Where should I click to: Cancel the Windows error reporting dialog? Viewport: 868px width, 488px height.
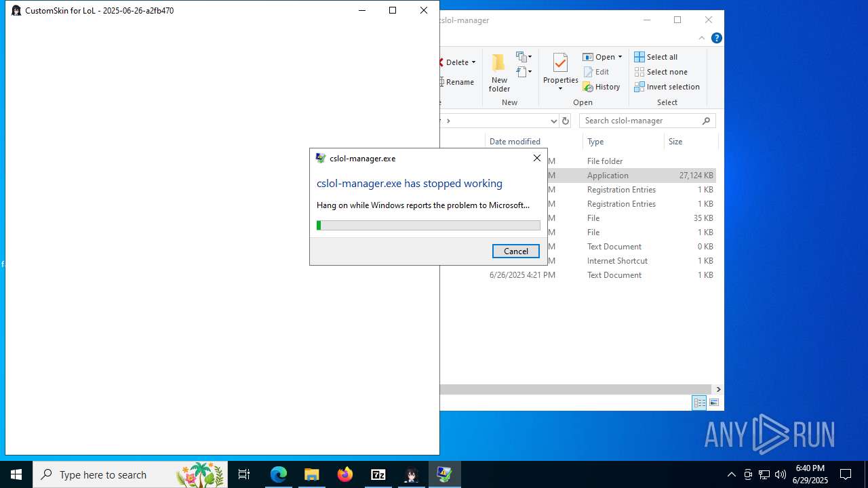coord(515,251)
